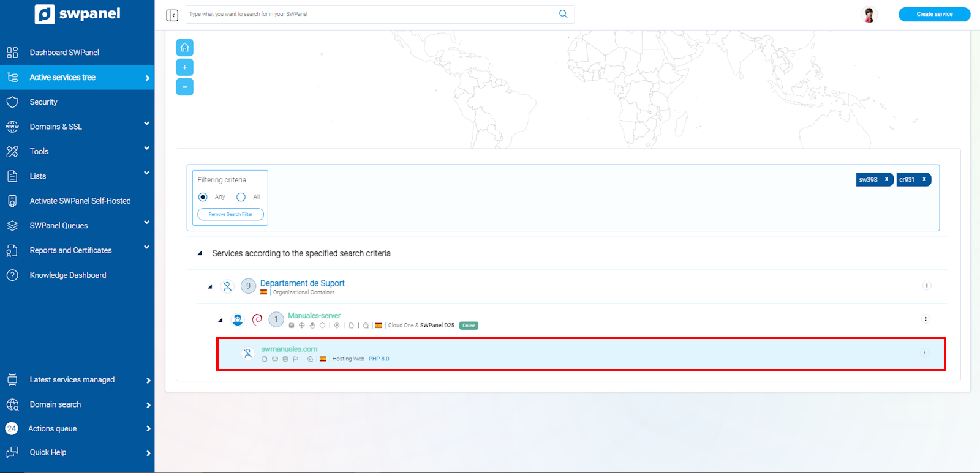Click the flag icon under swmanuales.com
The width and height of the screenshot is (980, 473).
pyautogui.click(x=295, y=359)
